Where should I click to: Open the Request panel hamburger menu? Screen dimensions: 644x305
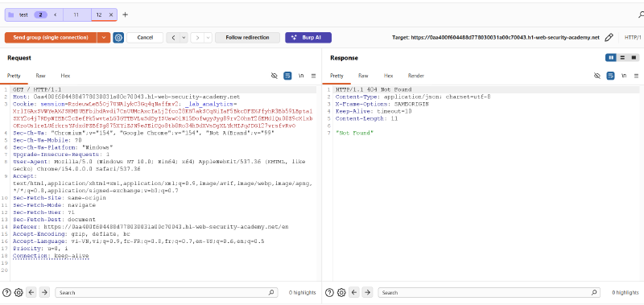pos(313,76)
